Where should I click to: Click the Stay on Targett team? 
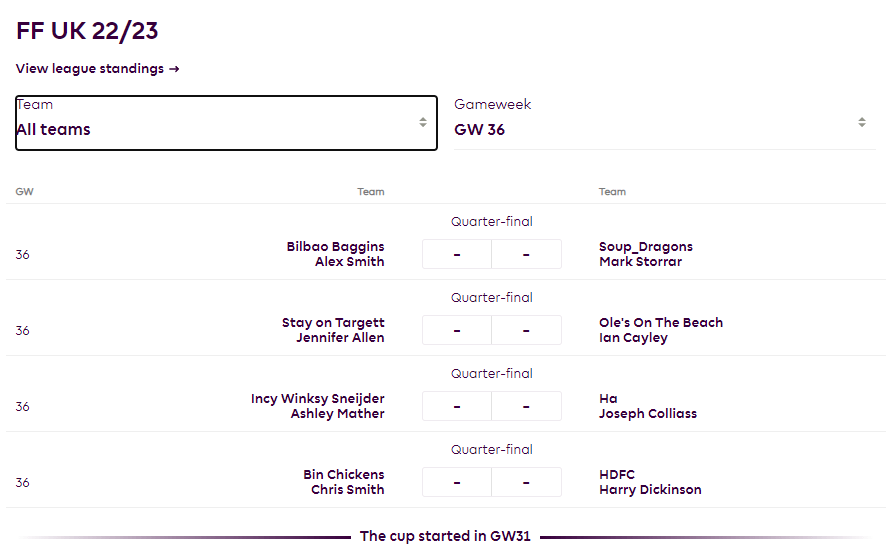coord(333,322)
